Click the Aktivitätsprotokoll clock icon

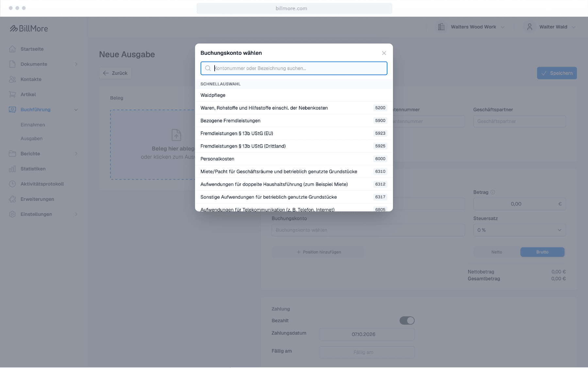pyautogui.click(x=12, y=184)
